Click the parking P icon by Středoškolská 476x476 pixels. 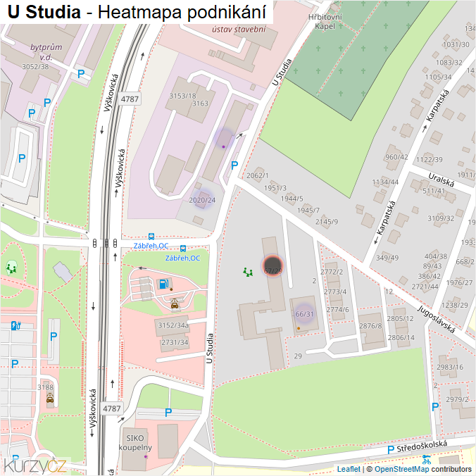[x=391, y=449]
